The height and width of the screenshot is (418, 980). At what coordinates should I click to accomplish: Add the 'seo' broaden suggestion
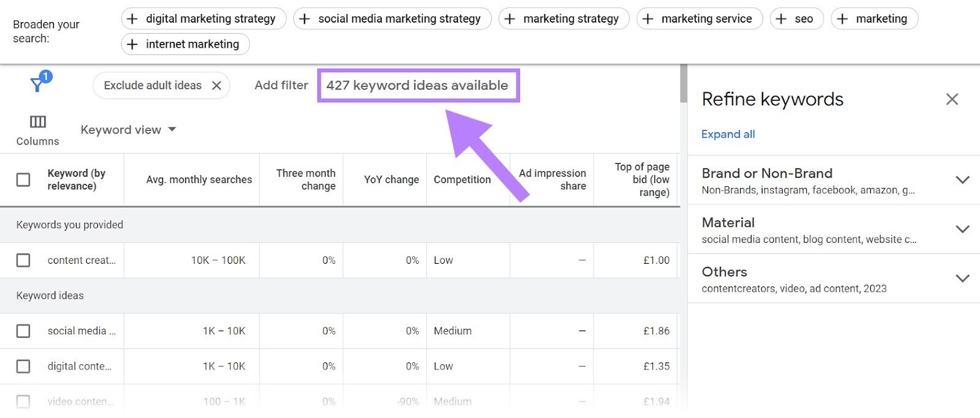[x=796, y=19]
